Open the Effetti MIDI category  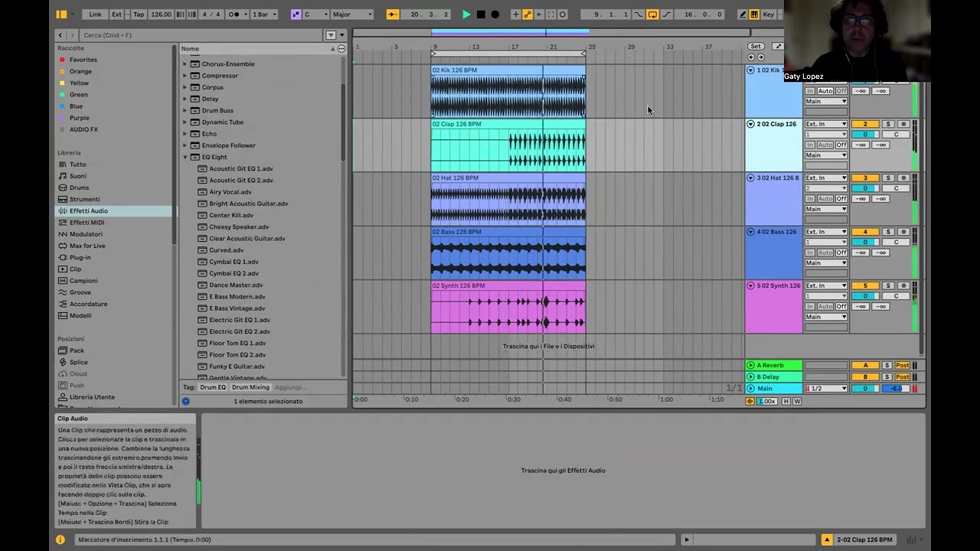click(87, 223)
